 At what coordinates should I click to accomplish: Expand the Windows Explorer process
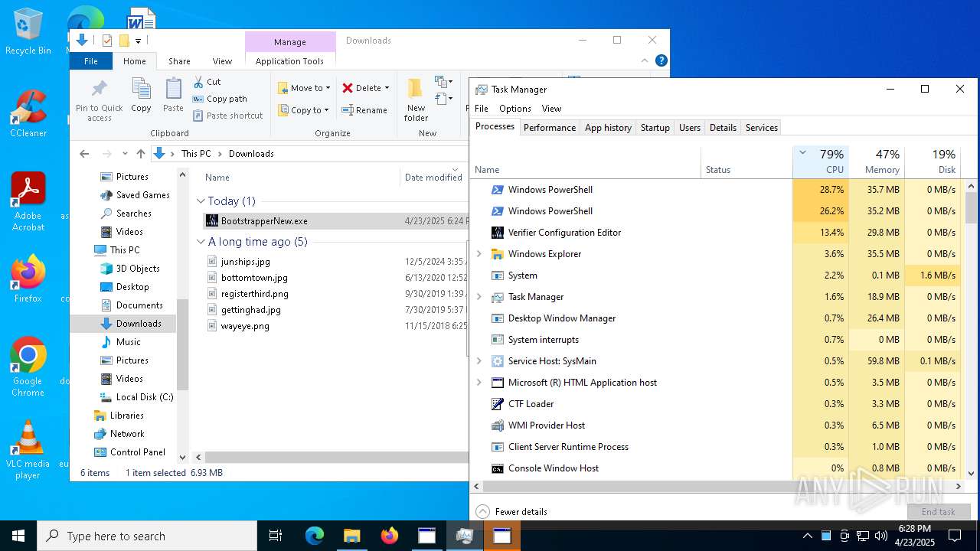pos(479,254)
